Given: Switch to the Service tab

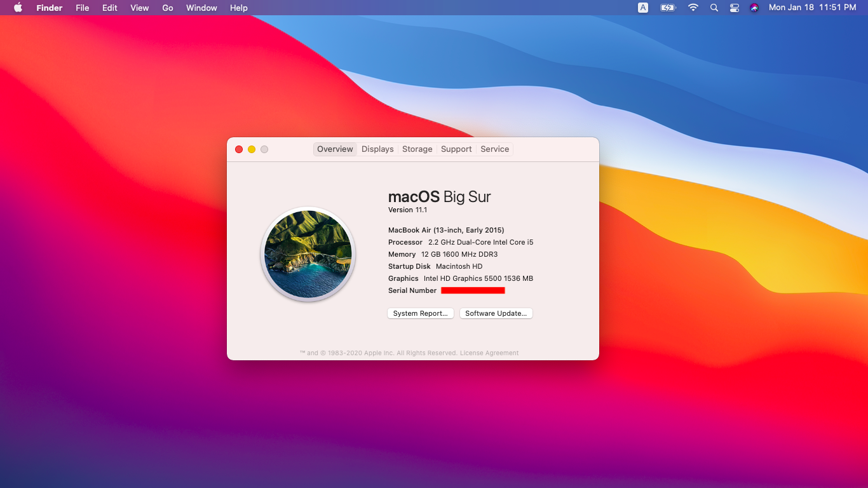Looking at the screenshot, I should 494,149.
